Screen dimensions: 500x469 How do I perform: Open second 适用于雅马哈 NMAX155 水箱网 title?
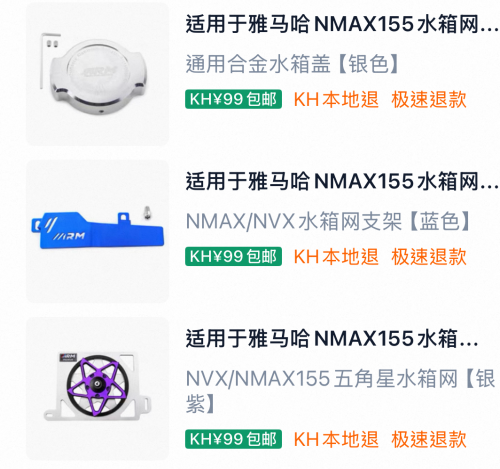342,181
